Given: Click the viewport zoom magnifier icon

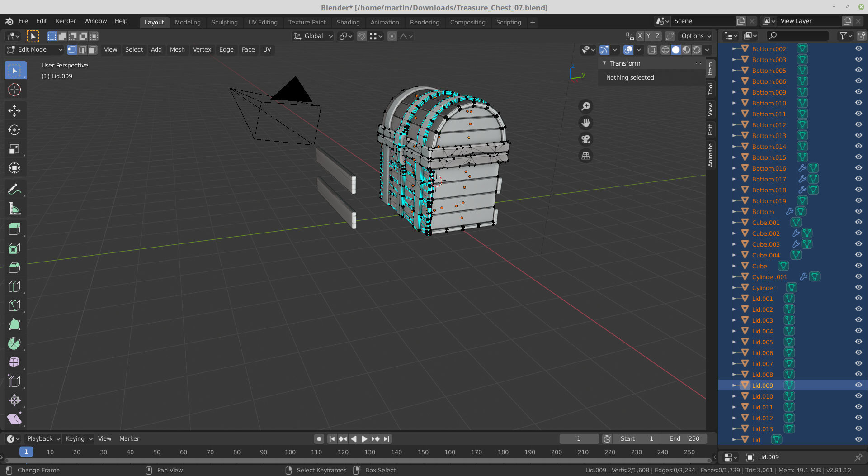Looking at the screenshot, I should [586, 106].
